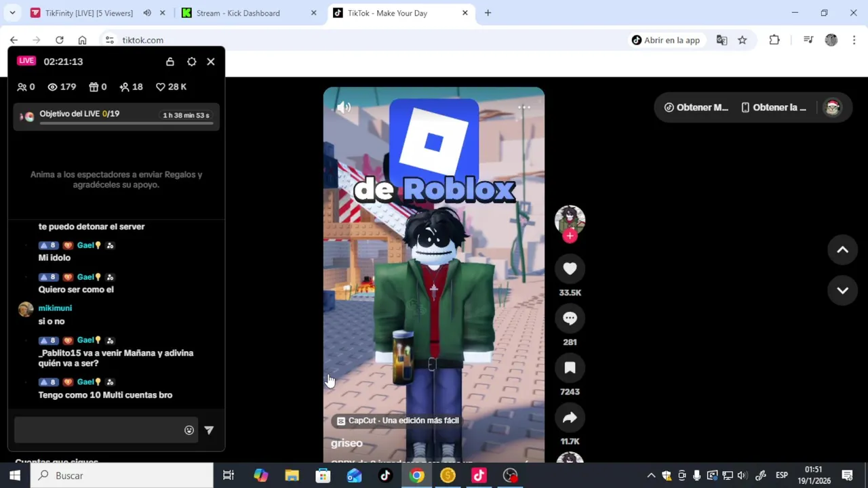Image resolution: width=868 pixels, height=488 pixels.
Task: Go to next video with down chevron
Action: 842,290
